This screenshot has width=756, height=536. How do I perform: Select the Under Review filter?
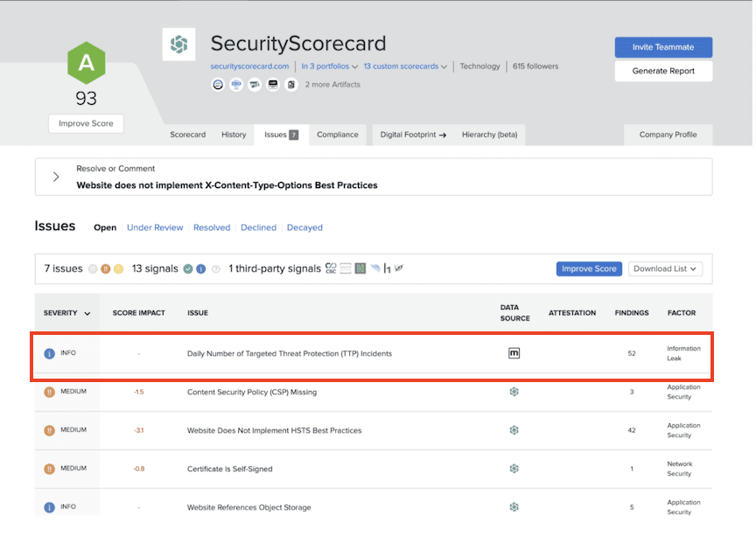(155, 227)
